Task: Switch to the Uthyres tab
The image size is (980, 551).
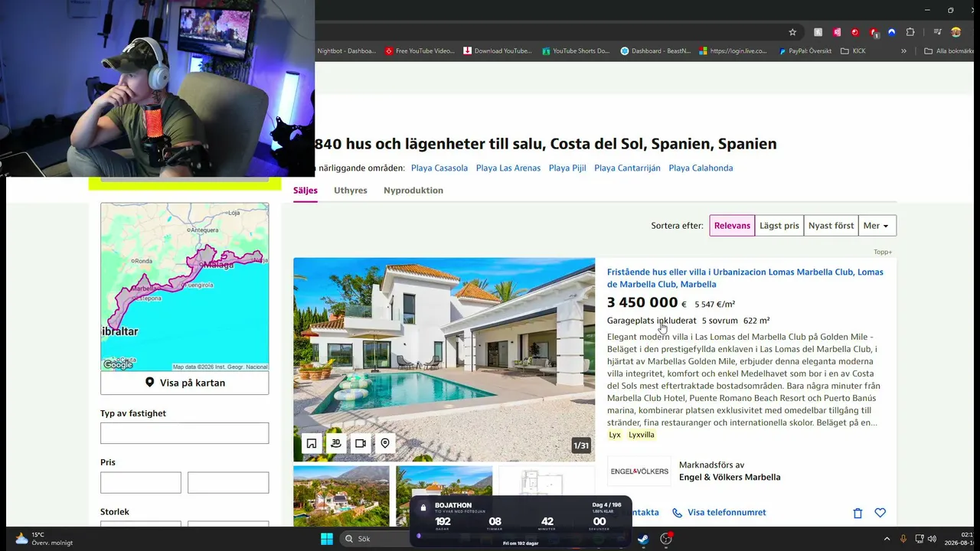Action: [x=351, y=191]
